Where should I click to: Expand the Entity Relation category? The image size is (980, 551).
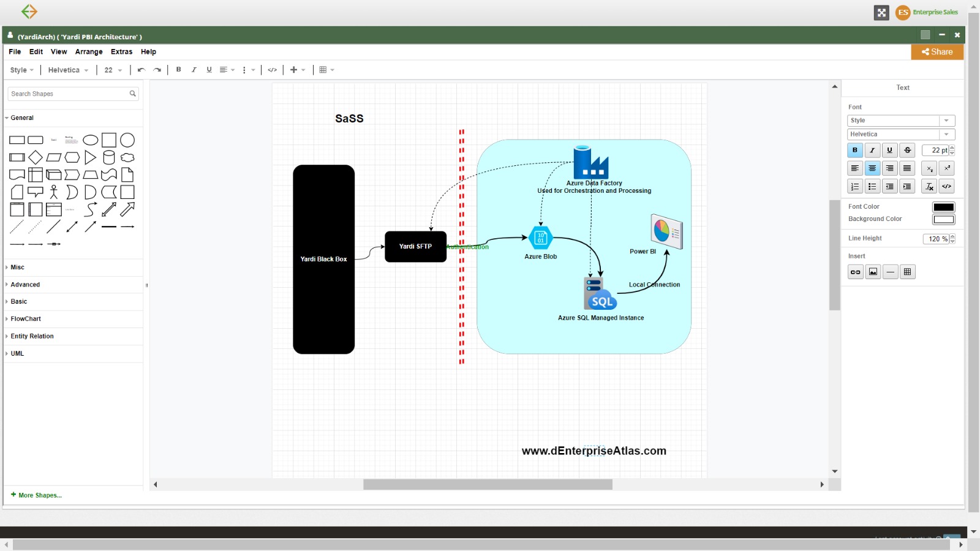pos(73,336)
